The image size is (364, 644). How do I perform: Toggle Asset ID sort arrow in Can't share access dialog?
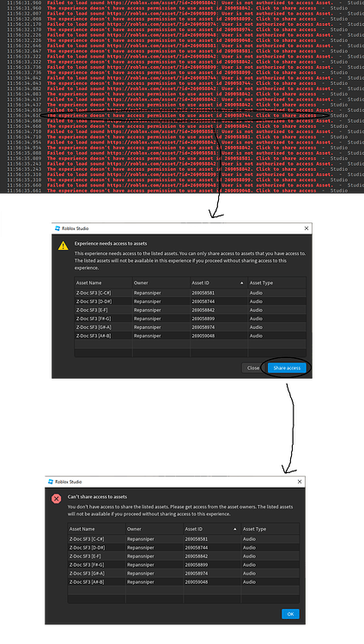235,529
